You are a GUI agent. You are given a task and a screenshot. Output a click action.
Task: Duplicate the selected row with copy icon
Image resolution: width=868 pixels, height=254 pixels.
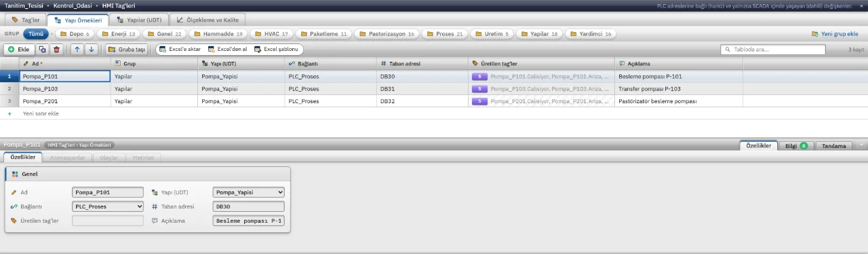[x=42, y=50]
